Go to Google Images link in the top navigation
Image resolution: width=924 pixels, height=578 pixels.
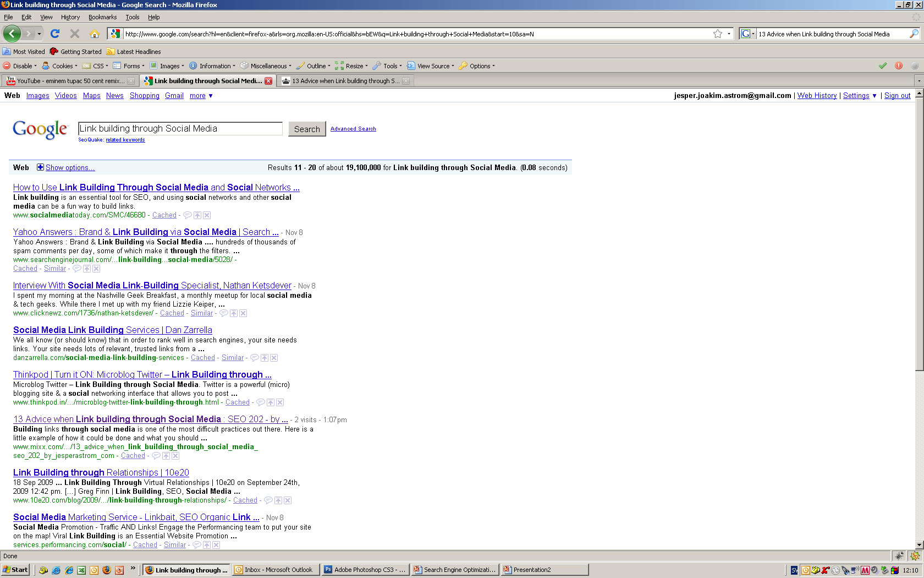tap(38, 96)
